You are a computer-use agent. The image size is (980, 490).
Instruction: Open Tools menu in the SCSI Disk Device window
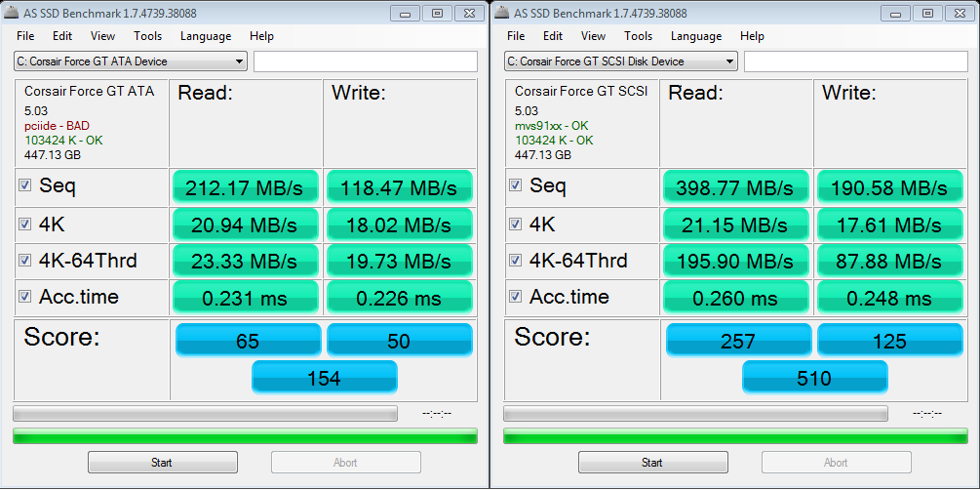[638, 36]
